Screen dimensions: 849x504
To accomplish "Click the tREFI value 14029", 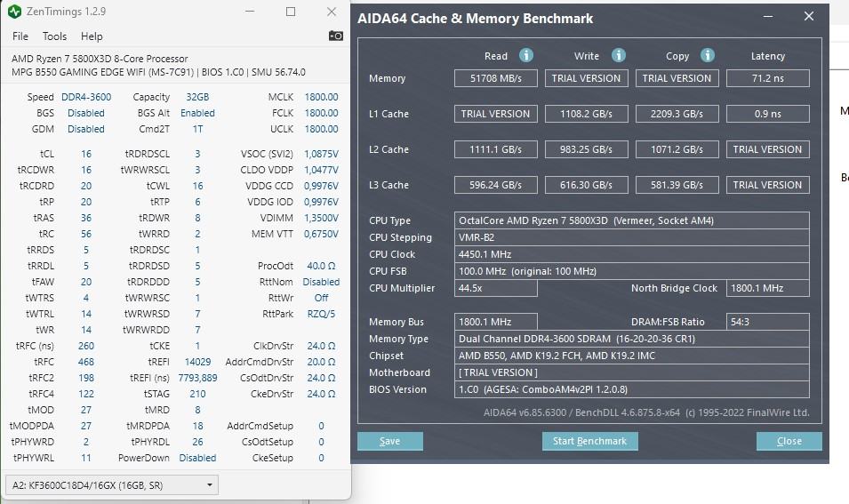I will point(197,362).
